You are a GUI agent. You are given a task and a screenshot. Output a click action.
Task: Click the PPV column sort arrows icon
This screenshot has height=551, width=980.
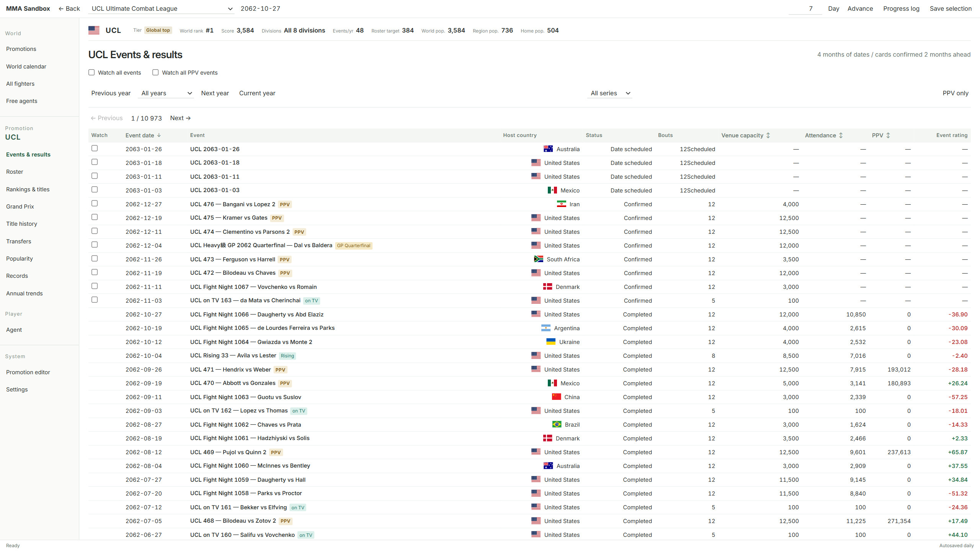pos(888,135)
